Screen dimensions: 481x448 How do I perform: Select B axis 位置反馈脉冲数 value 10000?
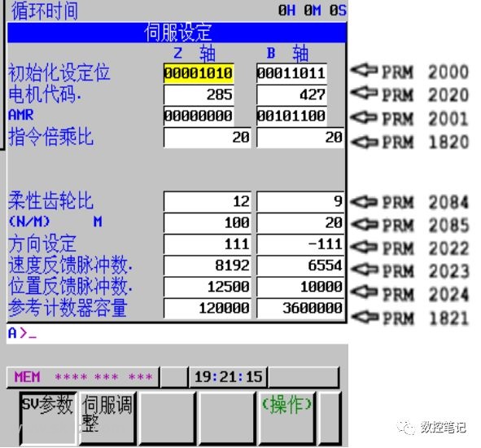tap(300, 287)
